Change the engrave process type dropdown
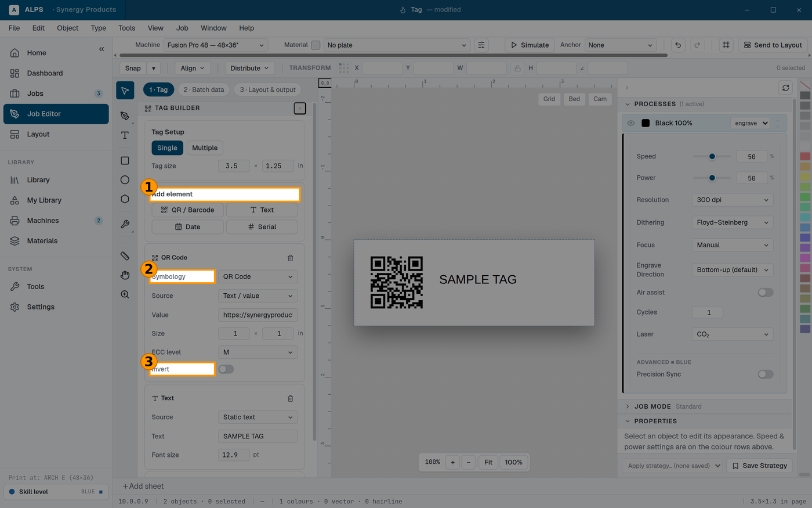This screenshot has width=812, height=508. [x=751, y=123]
